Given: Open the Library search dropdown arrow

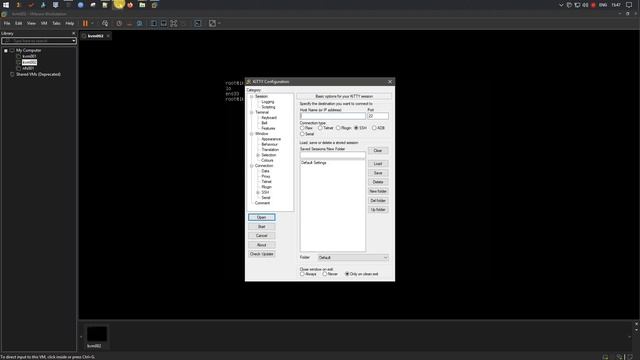Looking at the screenshot, I should (x=73, y=41).
